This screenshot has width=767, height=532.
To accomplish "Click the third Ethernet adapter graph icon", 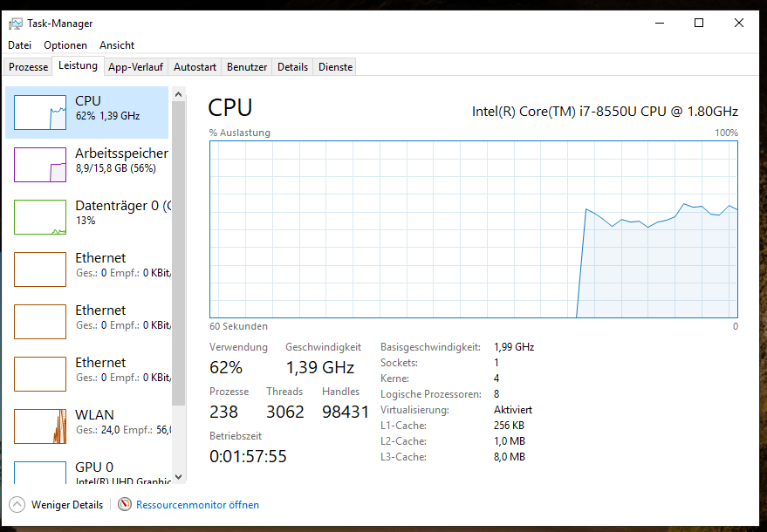I will point(40,374).
